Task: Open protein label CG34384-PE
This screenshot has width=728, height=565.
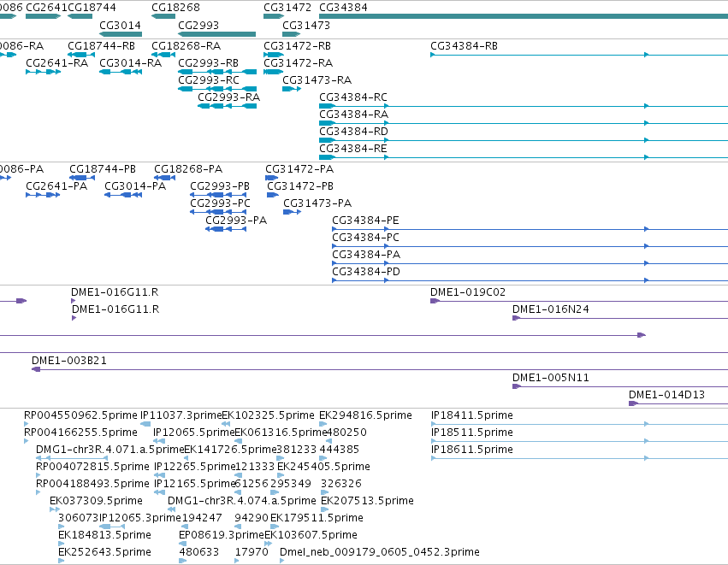Action: coord(366,221)
